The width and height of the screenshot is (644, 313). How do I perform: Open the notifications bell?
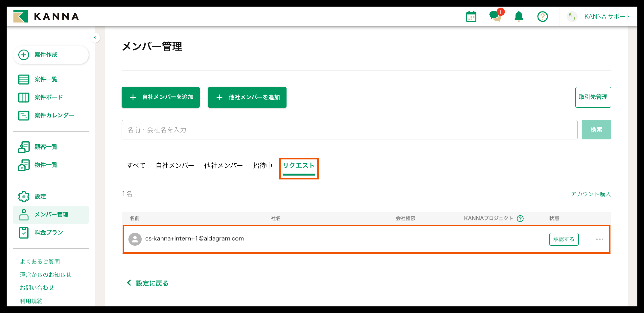tap(519, 16)
